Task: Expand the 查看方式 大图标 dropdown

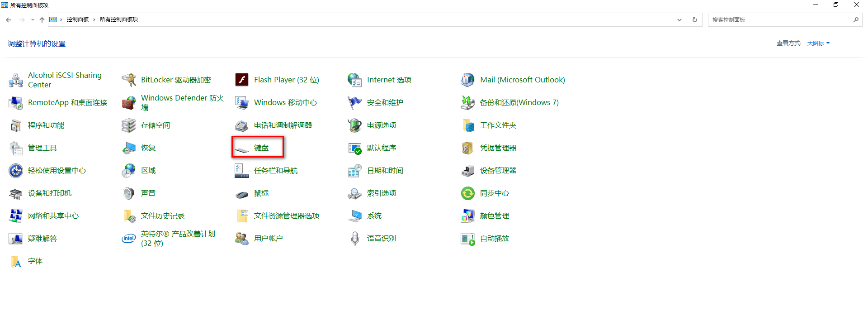Action: point(818,43)
